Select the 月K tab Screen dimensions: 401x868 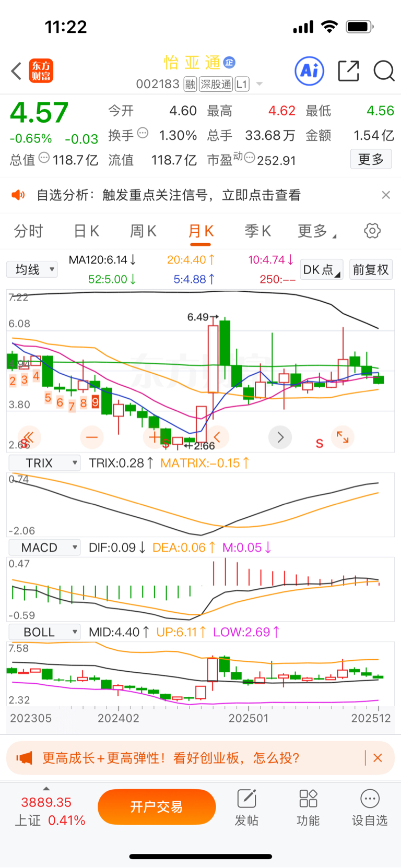pos(201,231)
